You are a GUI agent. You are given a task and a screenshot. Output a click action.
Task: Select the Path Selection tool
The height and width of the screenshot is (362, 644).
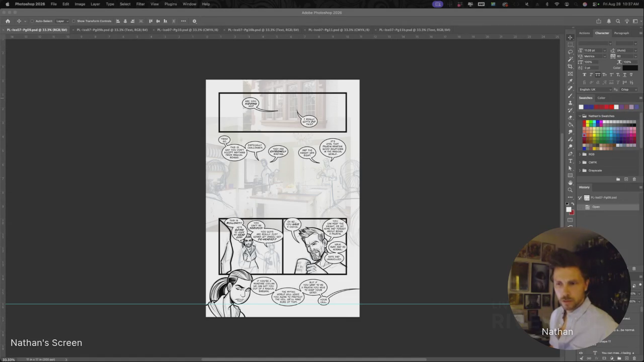coord(570,168)
